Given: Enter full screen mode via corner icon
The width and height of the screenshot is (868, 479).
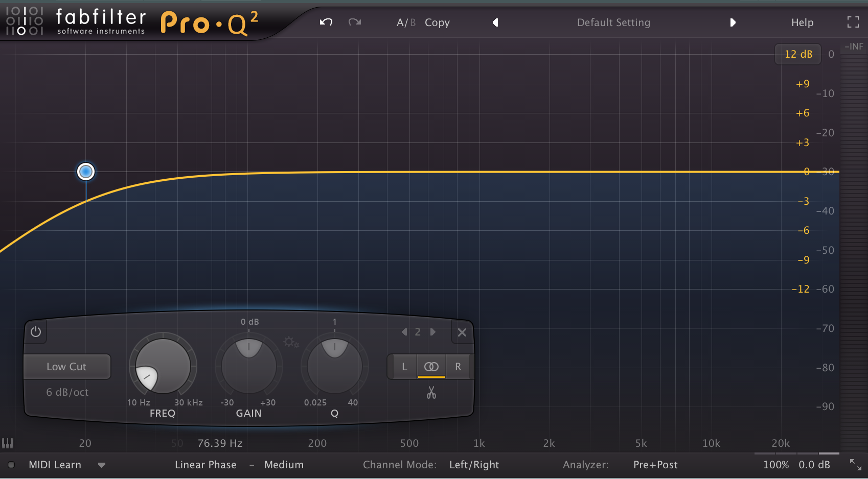Looking at the screenshot, I should pyautogui.click(x=853, y=22).
